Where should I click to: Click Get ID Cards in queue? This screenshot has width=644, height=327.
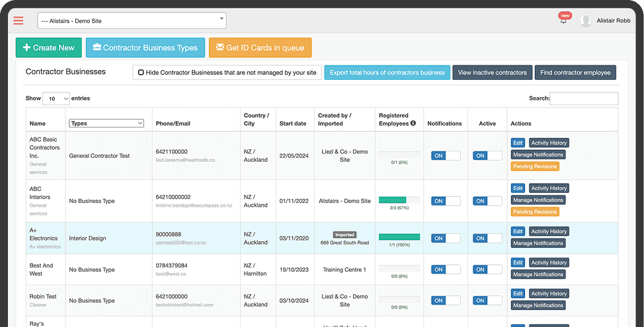tap(261, 48)
